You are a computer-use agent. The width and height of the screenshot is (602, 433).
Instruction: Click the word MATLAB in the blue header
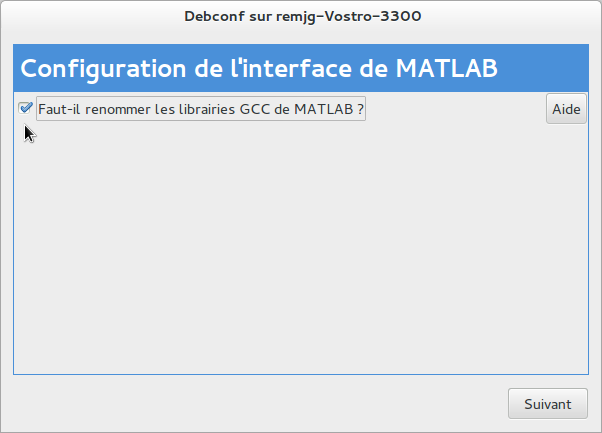[x=446, y=69]
